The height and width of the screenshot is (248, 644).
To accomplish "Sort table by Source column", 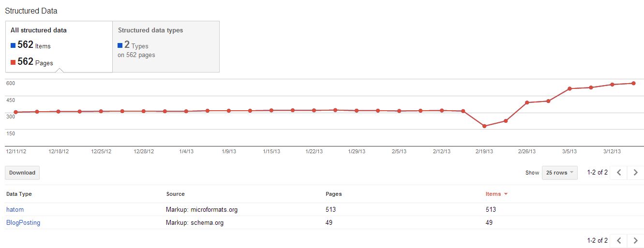I will tap(175, 194).
